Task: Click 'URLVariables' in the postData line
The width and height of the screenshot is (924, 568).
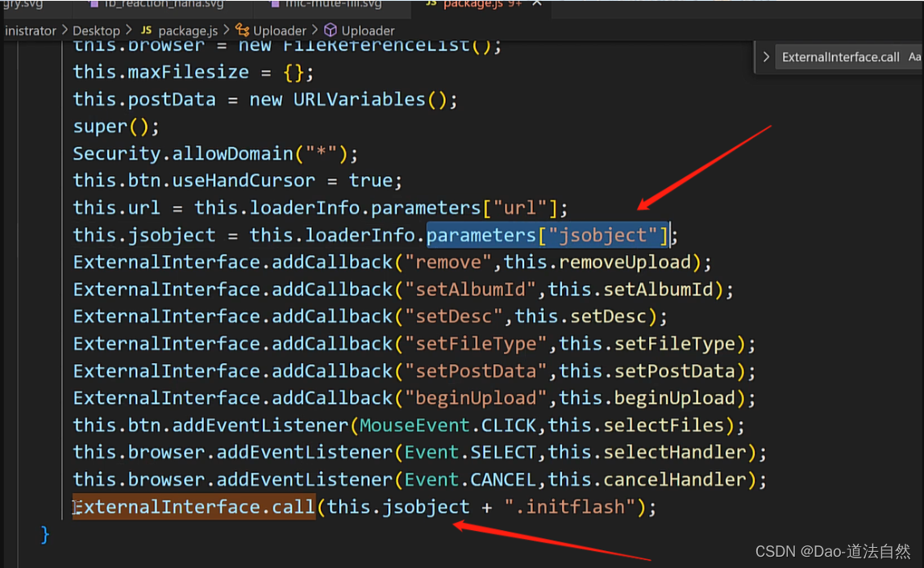Action: [x=360, y=99]
